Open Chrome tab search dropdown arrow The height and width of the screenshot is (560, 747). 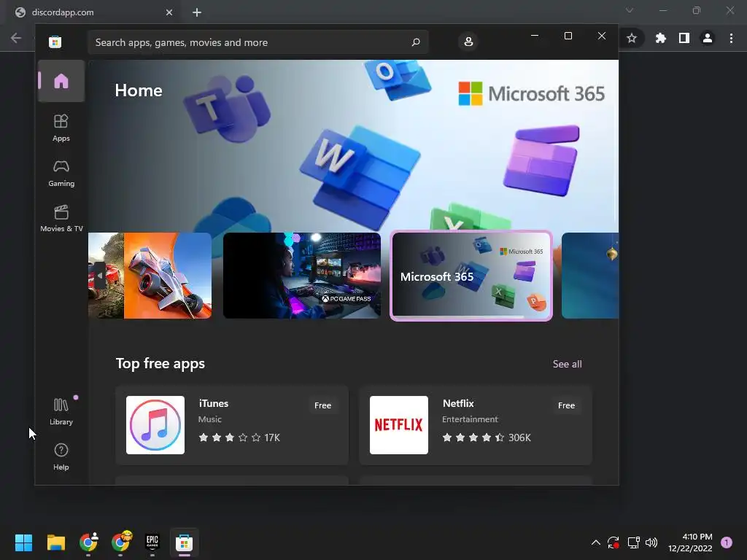tap(630, 10)
